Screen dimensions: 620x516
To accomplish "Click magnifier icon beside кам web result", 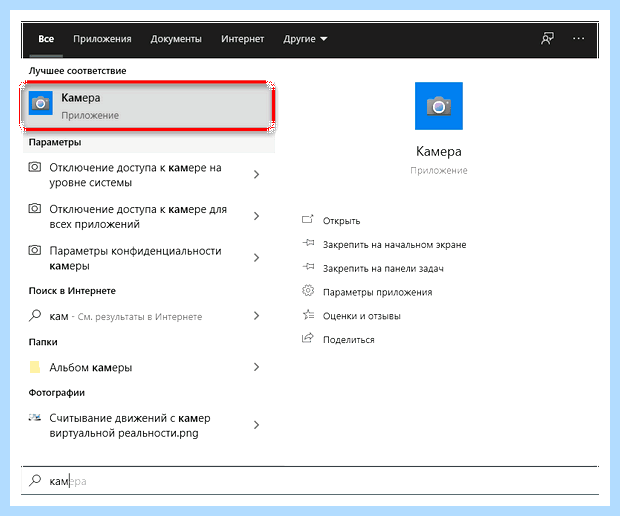I will pos(35,316).
